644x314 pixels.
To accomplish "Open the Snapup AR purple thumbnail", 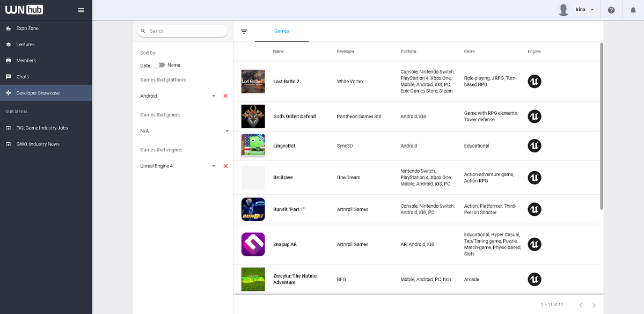I will coord(253,244).
